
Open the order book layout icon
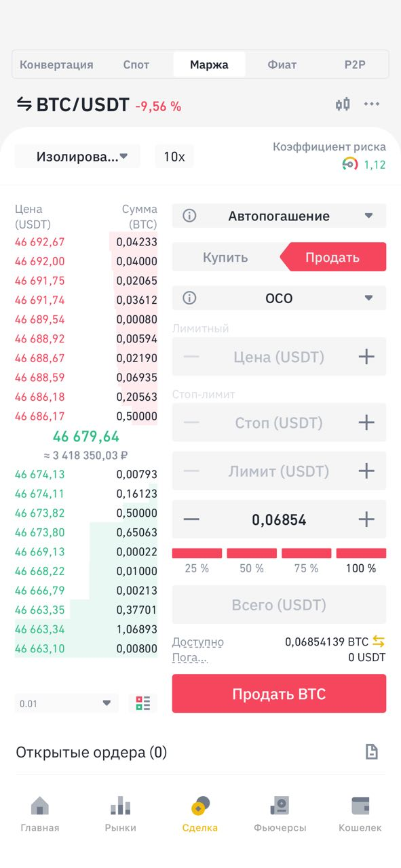click(x=143, y=703)
